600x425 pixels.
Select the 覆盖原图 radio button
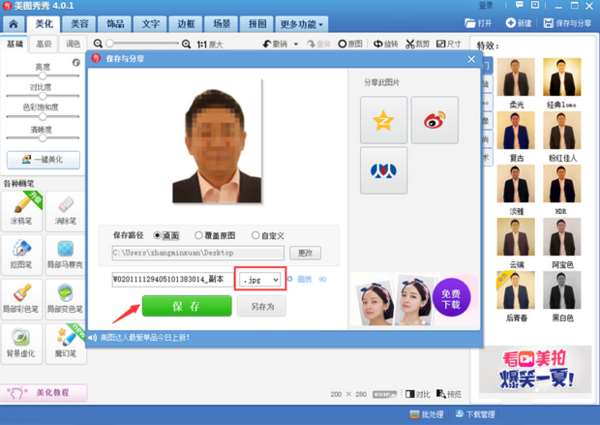198,235
